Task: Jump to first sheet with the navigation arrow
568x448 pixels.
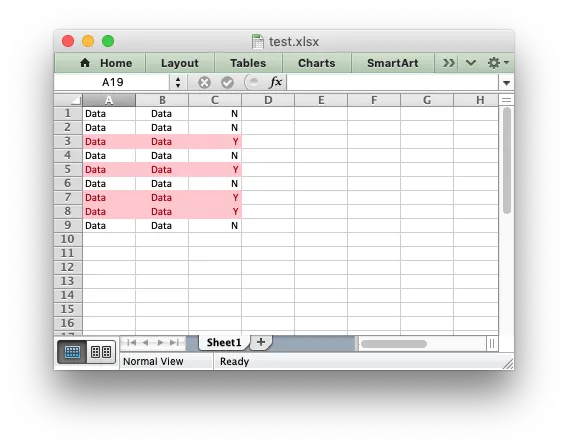Action: [131, 342]
